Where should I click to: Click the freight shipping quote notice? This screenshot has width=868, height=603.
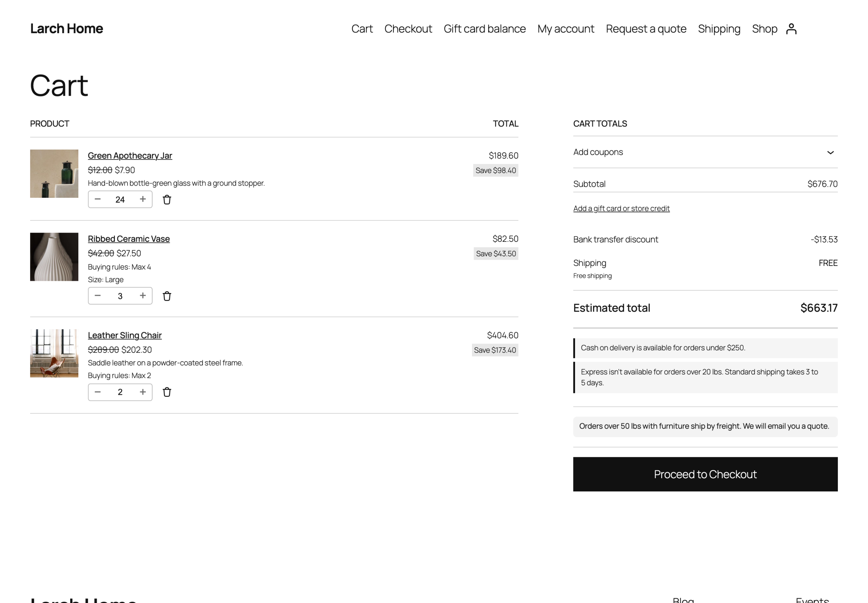pyautogui.click(x=705, y=427)
